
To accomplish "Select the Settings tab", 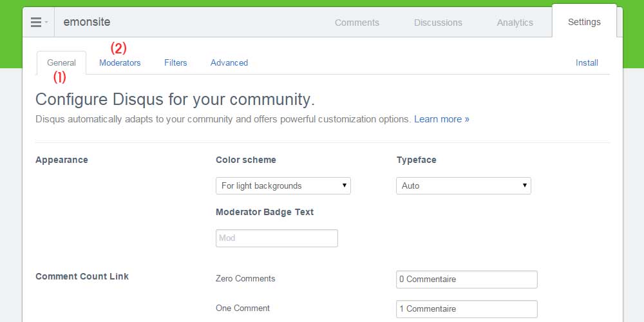I will (584, 22).
